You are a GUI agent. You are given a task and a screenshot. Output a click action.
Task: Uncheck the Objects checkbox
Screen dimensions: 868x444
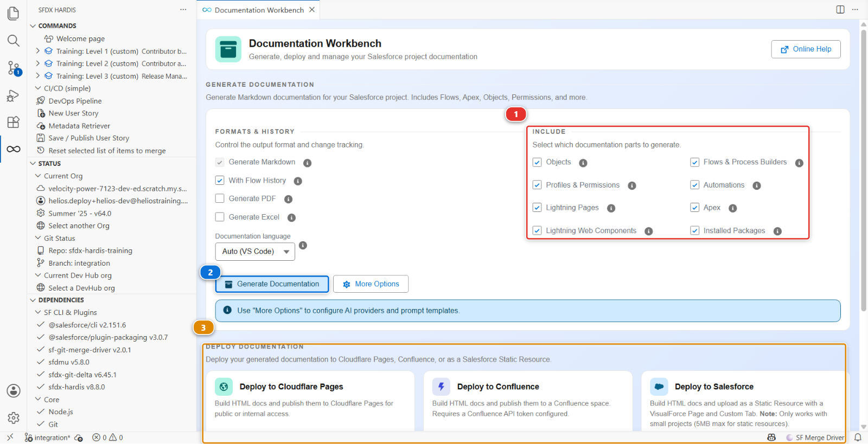[x=537, y=162]
